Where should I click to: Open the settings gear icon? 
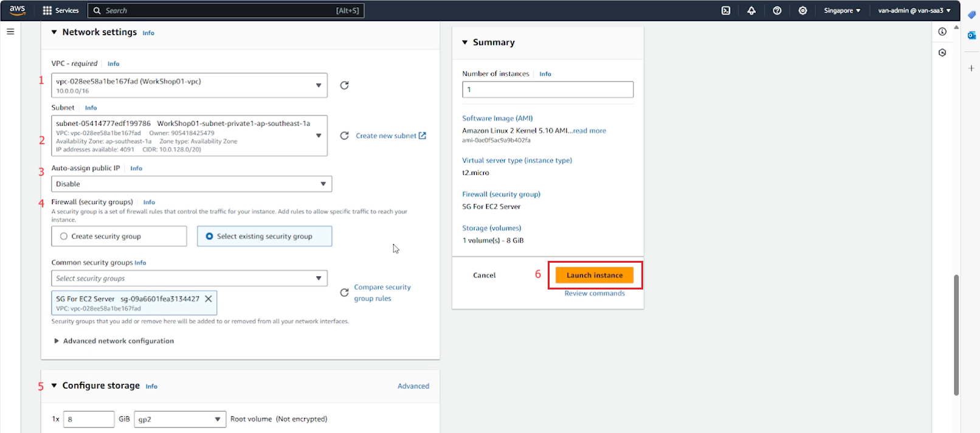point(802,10)
